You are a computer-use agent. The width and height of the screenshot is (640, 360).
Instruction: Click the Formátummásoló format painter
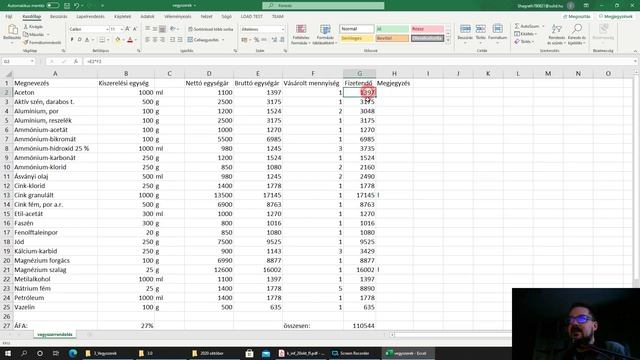[42, 42]
